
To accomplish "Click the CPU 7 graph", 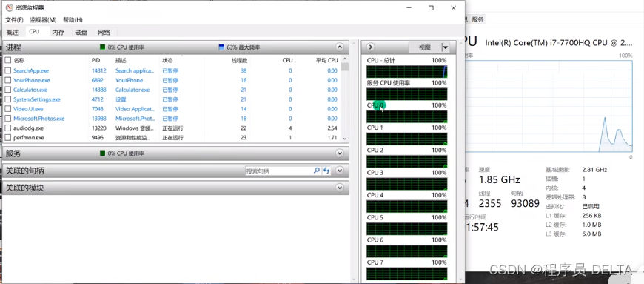I will click(x=406, y=274).
